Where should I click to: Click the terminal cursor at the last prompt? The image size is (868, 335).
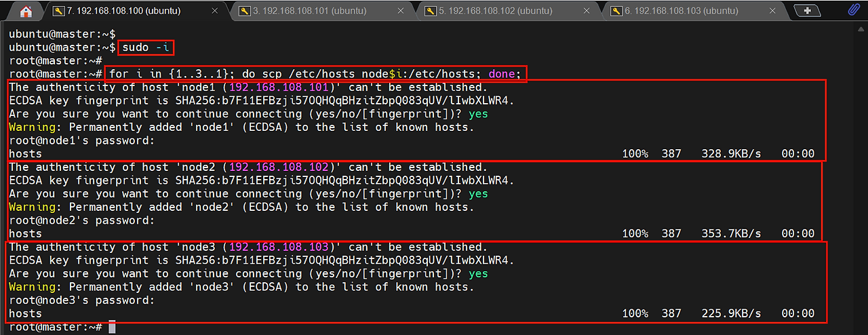tap(112, 327)
